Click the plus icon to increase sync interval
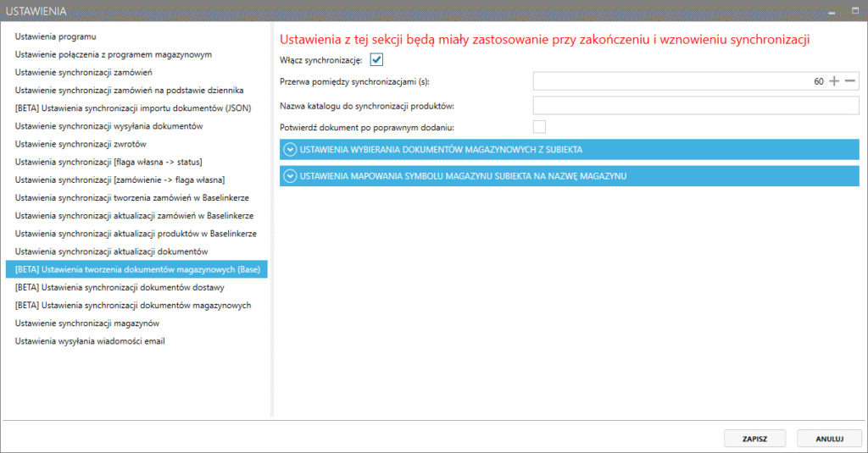The image size is (868, 453). tap(834, 81)
